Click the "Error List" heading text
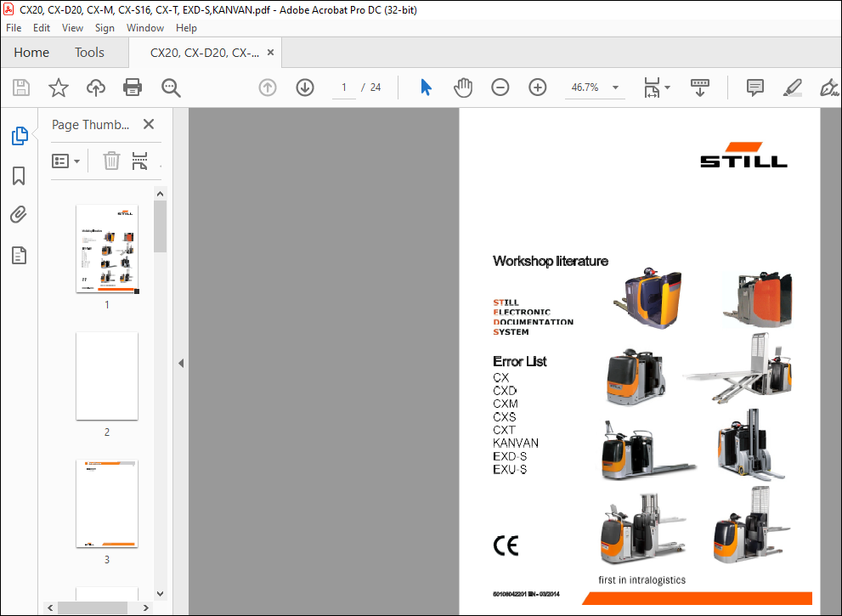 [520, 361]
